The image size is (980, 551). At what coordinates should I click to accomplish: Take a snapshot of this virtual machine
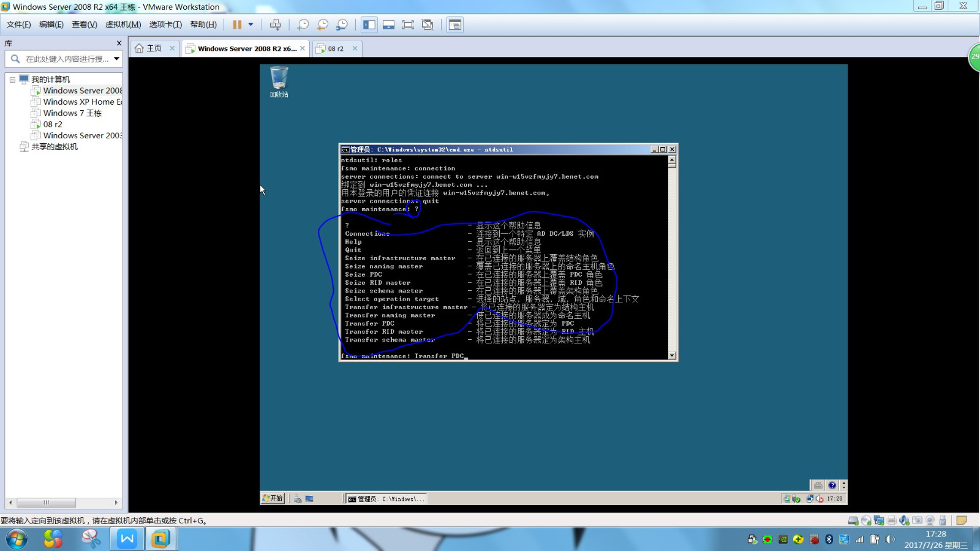click(303, 24)
